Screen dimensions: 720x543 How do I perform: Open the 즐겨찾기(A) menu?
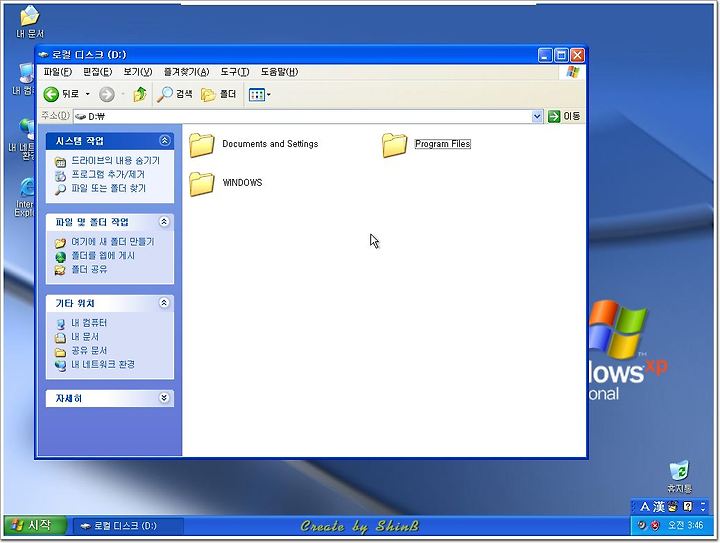tap(186, 72)
